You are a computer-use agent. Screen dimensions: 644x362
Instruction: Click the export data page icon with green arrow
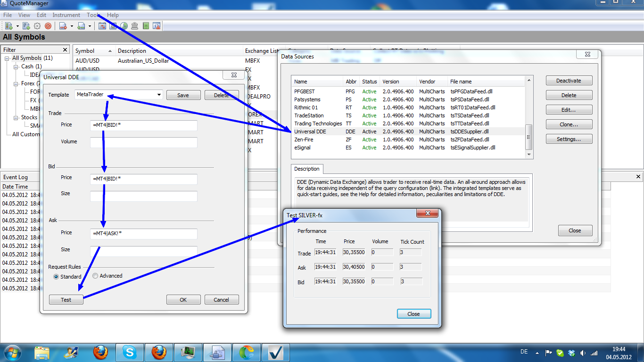click(81, 26)
